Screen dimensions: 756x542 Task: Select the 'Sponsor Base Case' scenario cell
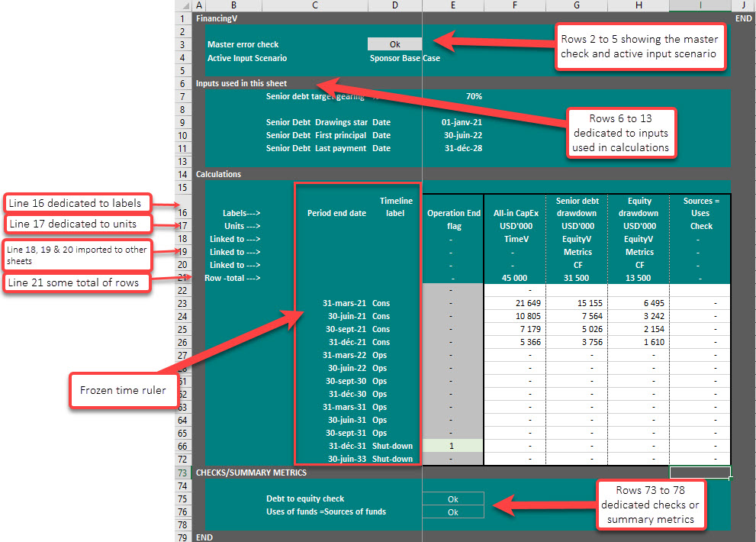tap(404, 58)
